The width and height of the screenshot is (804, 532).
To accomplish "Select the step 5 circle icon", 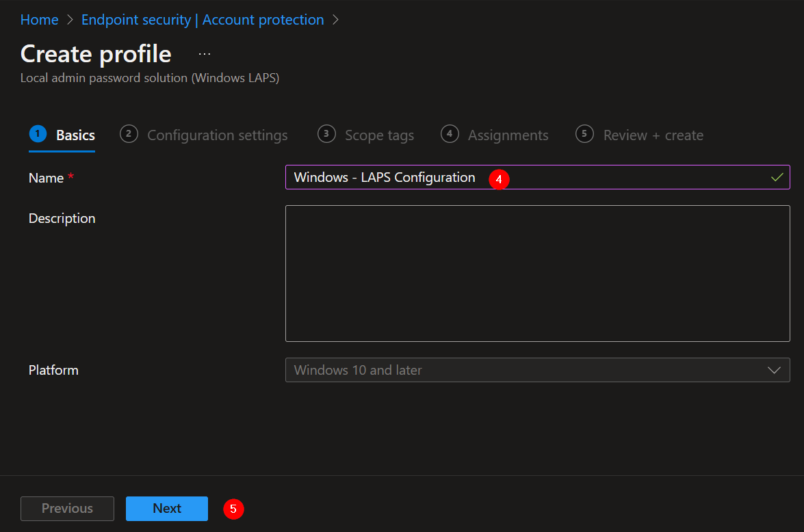I will coord(584,134).
